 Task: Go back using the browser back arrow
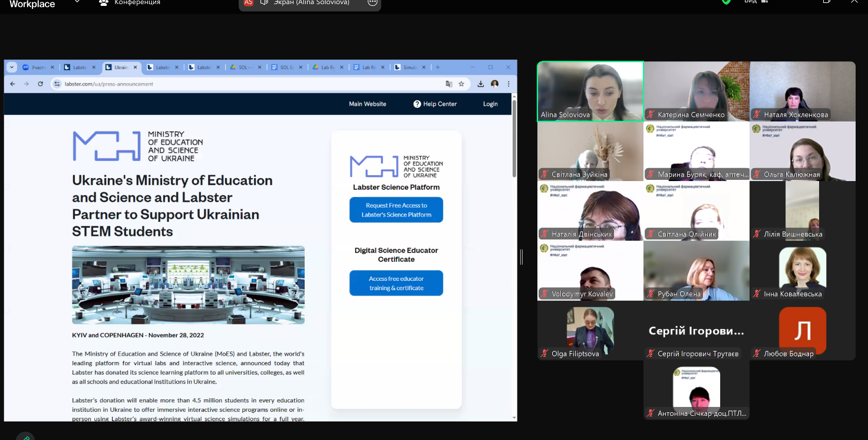13,84
